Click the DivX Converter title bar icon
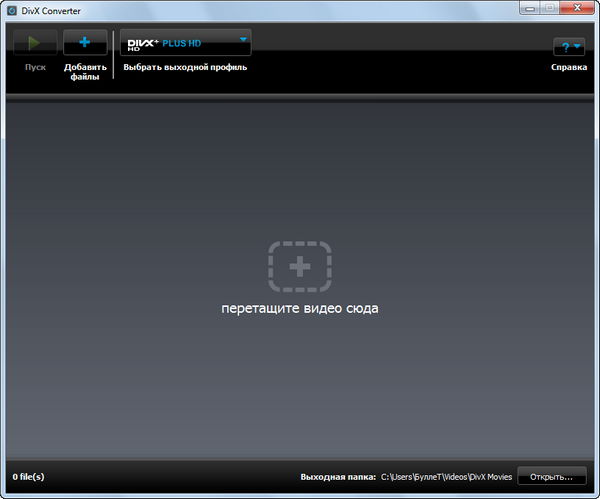This screenshot has width=600, height=499. tap(11, 10)
